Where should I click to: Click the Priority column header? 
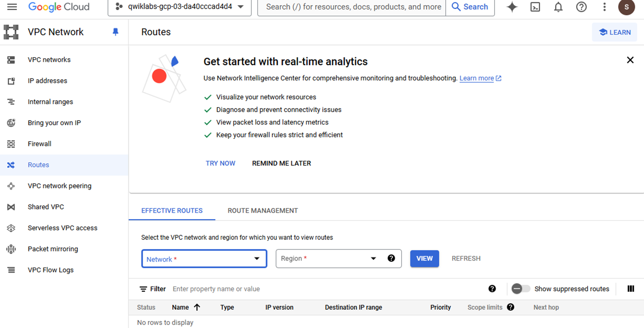(x=440, y=307)
